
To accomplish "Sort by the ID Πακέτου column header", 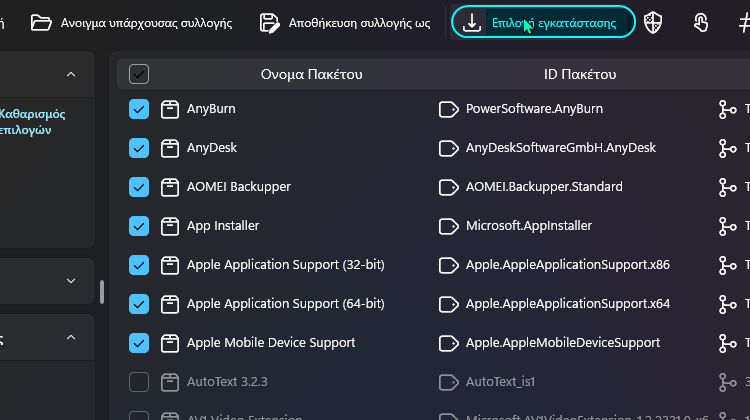I will (580, 74).
